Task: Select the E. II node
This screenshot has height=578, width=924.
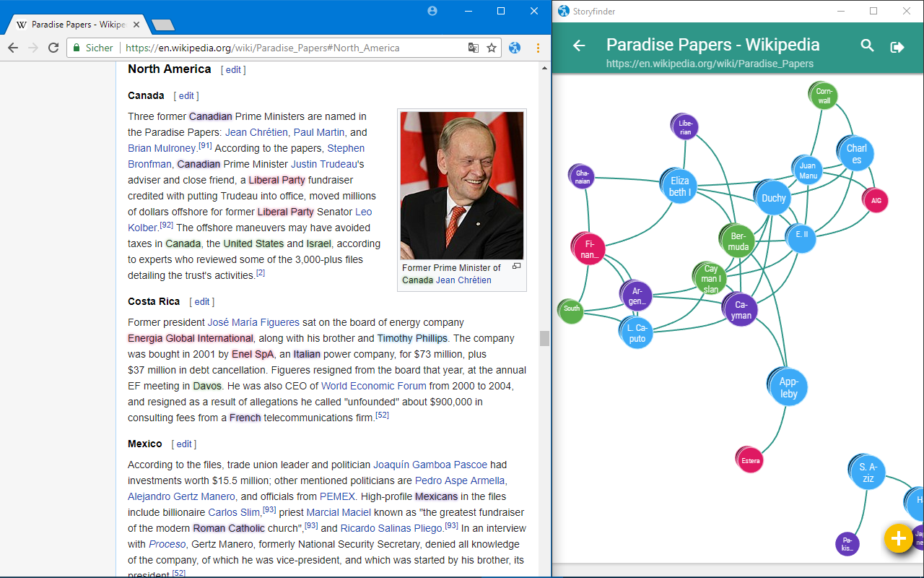Action: click(801, 237)
